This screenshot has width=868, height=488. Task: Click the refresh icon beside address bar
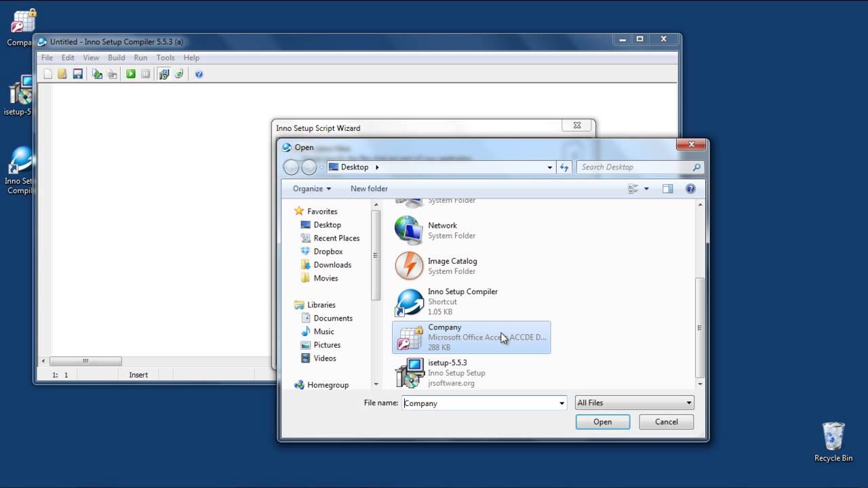click(564, 167)
